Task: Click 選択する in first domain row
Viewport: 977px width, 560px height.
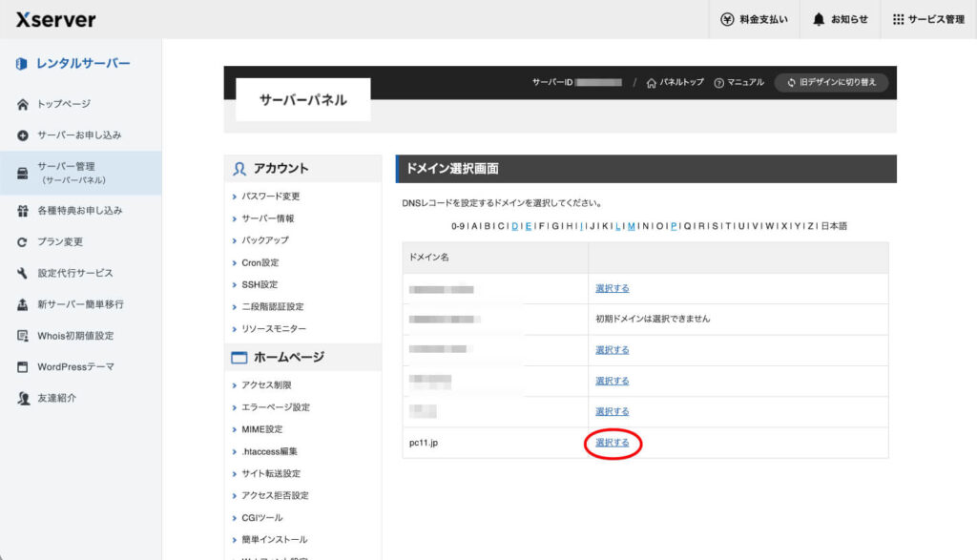Action: click(x=612, y=288)
